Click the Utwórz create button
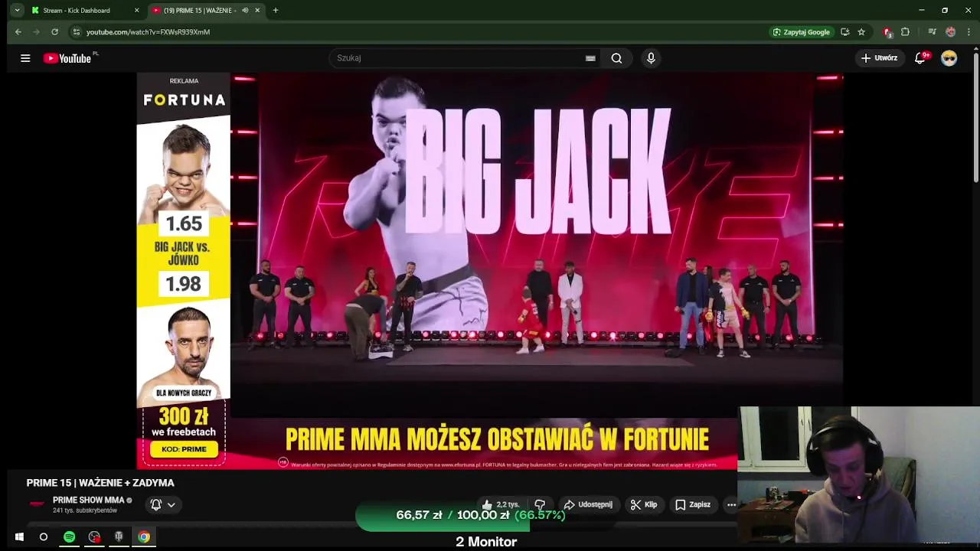Viewport: 980px width, 551px height. [879, 58]
